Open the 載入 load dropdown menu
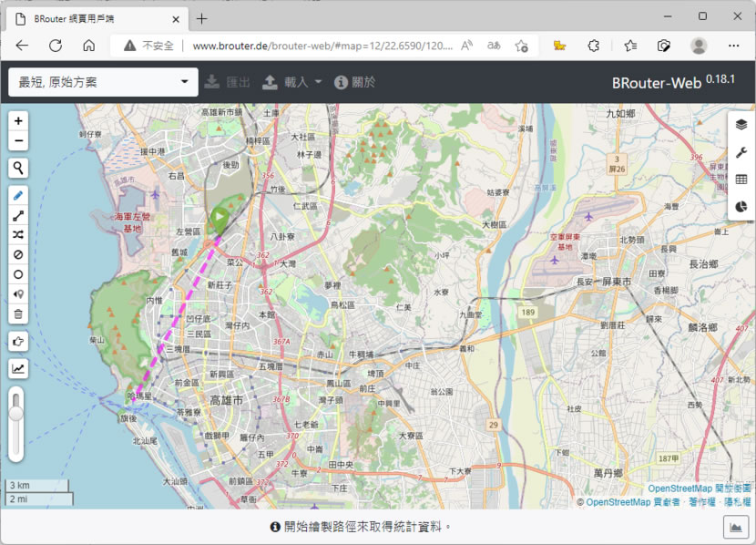 (x=292, y=82)
